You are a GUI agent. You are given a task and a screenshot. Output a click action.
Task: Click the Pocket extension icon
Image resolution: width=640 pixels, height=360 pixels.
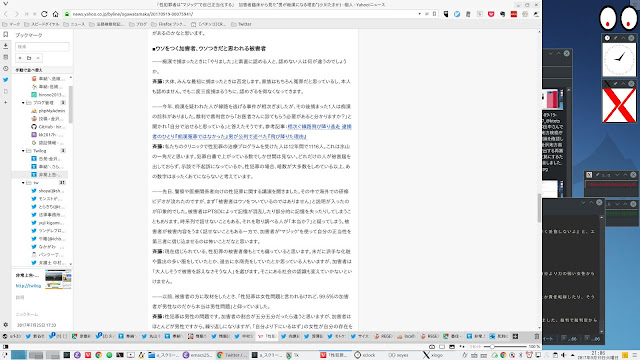491,14
